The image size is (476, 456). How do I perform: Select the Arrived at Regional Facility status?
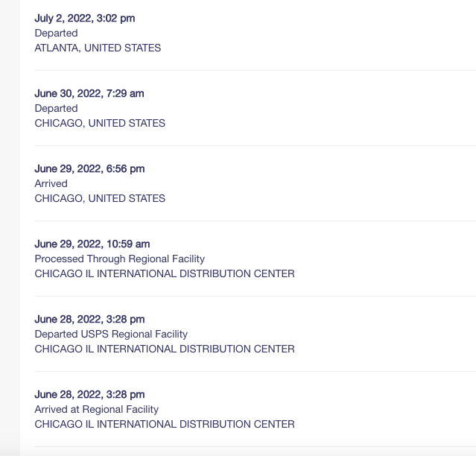pos(96,409)
